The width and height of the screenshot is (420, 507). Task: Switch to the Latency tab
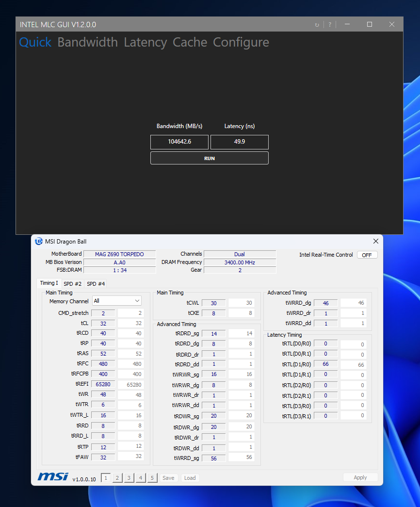[x=145, y=42]
